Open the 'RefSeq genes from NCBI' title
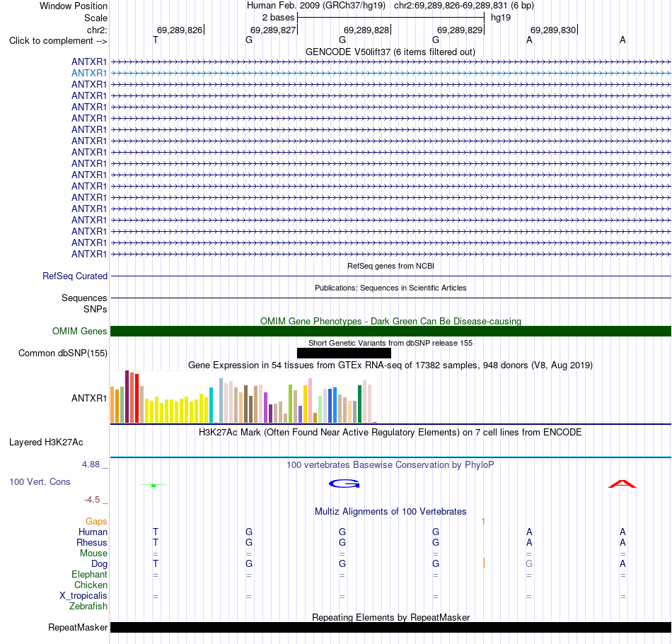 pos(390,266)
